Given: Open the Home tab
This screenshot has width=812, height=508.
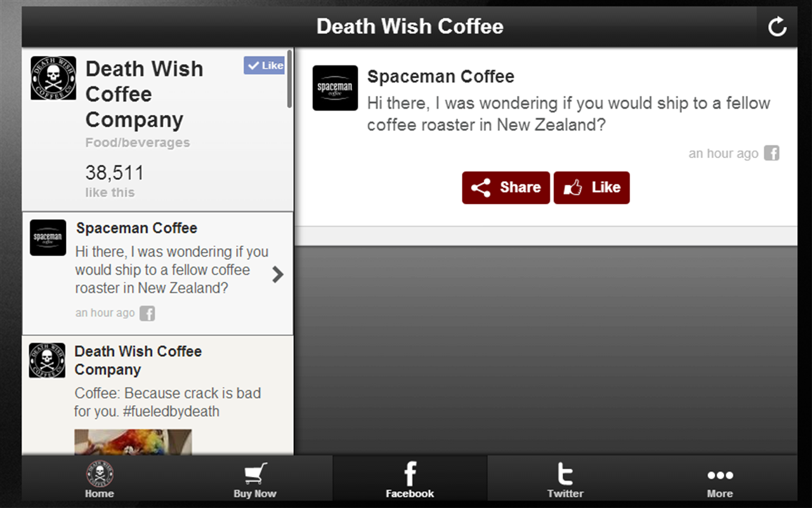Looking at the screenshot, I should 100,478.
